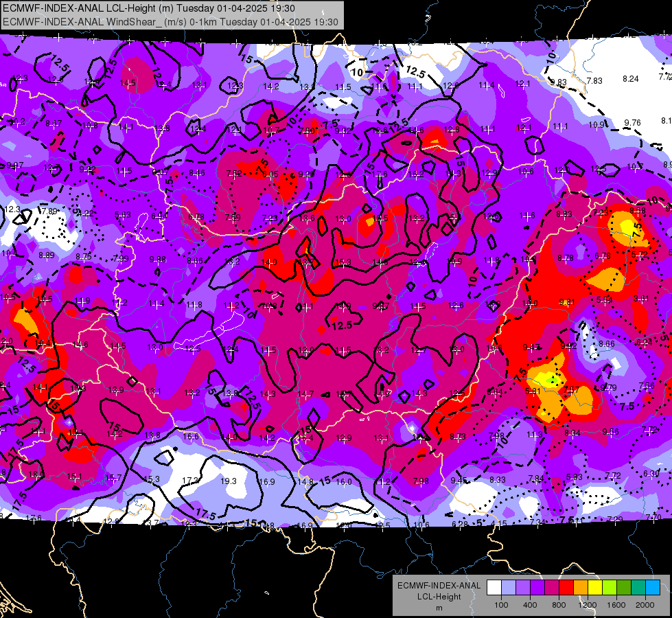Click the wind shear value 7.89
Screen dimensions: 672x618
click(x=49, y=211)
